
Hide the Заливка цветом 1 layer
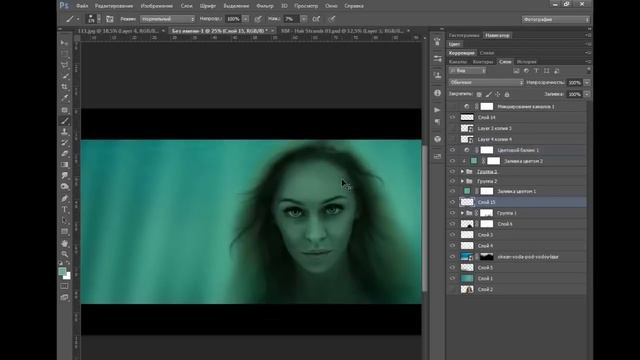[452, 191]
